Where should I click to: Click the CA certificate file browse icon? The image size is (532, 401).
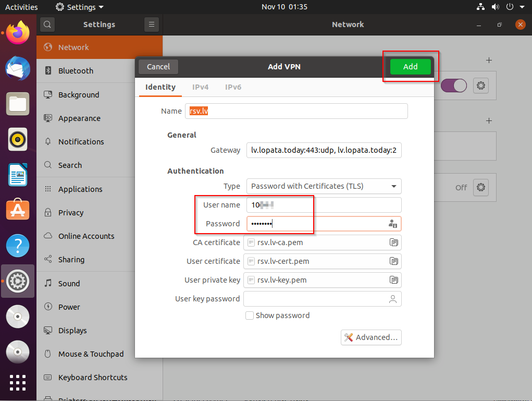(394, 242)
